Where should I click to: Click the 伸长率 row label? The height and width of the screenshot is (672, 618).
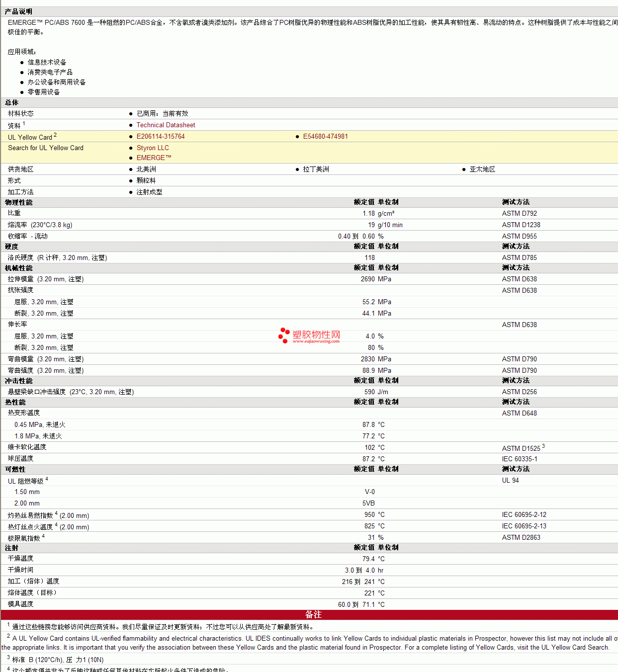17,325
